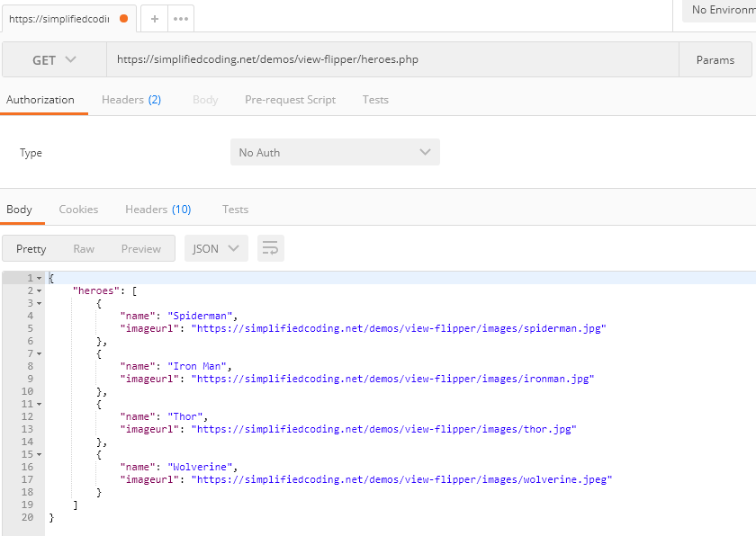
Task: Click the "Spiderman" name value
Action: pyautogui.click(x=200, y=316)
